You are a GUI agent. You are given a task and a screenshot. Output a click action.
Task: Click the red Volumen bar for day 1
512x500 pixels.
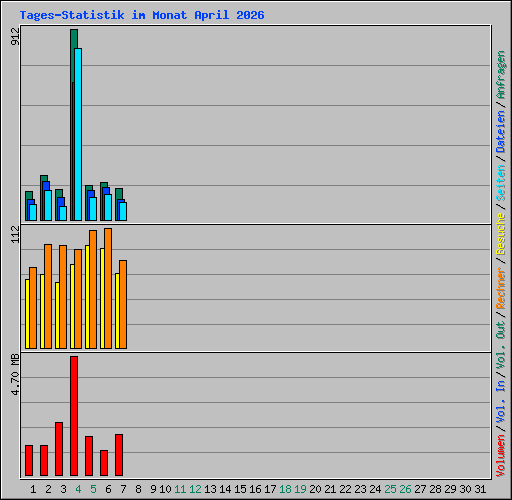(29, 460)
